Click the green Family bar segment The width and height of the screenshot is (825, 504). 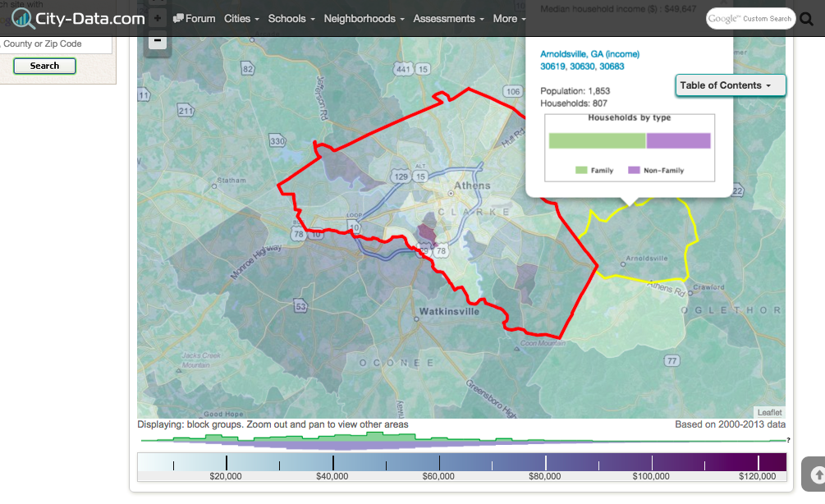click(597, 140)
